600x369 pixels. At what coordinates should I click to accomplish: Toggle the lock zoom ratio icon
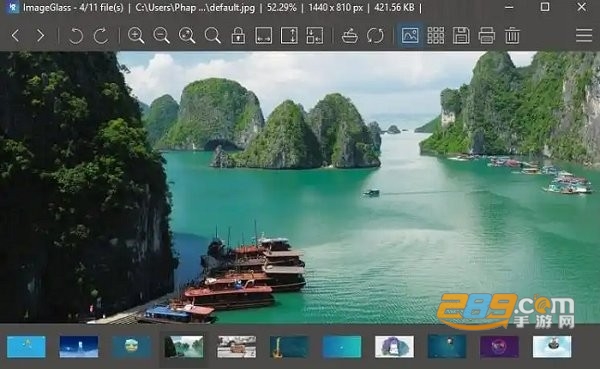pyautogui.click(x=238, y=36)
